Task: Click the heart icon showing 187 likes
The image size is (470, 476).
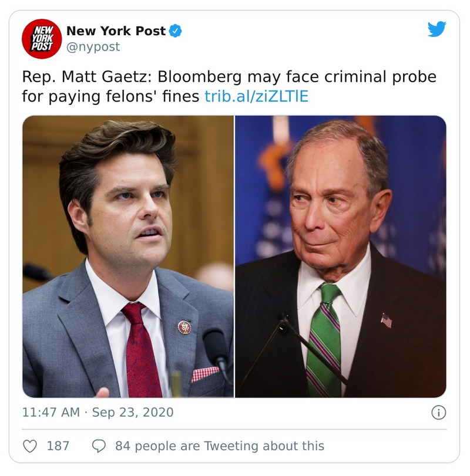Action: click(x=29, y=447)
